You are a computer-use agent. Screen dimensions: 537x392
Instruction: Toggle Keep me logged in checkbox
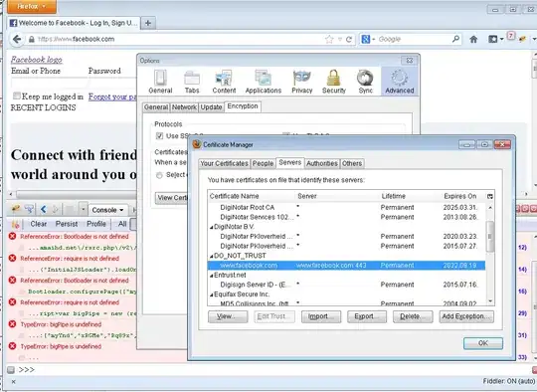[x=17, y=96]
